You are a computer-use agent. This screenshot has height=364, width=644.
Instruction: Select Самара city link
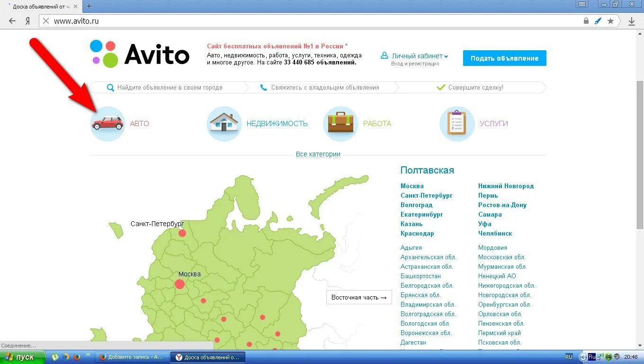click(x=490, y=215)
